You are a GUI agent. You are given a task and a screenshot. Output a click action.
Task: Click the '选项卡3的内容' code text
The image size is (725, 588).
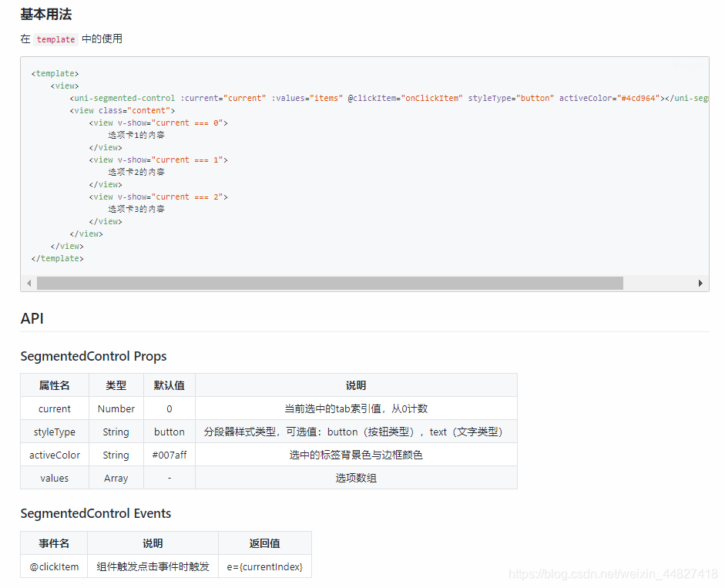point(136,209)
